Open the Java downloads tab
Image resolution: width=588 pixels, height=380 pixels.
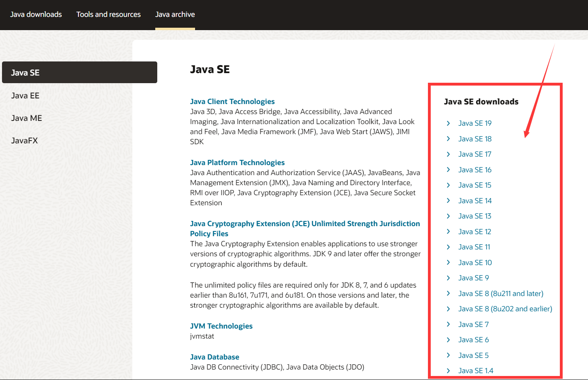tap(36, 14)
